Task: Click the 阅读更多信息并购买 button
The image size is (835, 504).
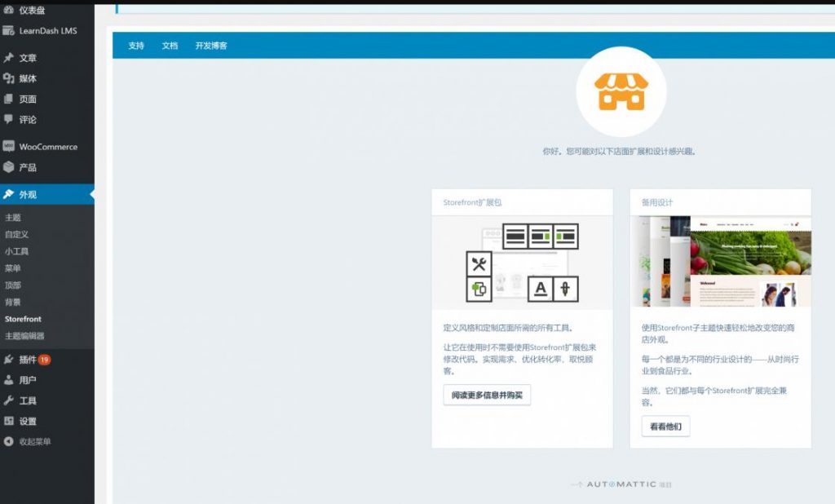Action: tap(487, 395)
